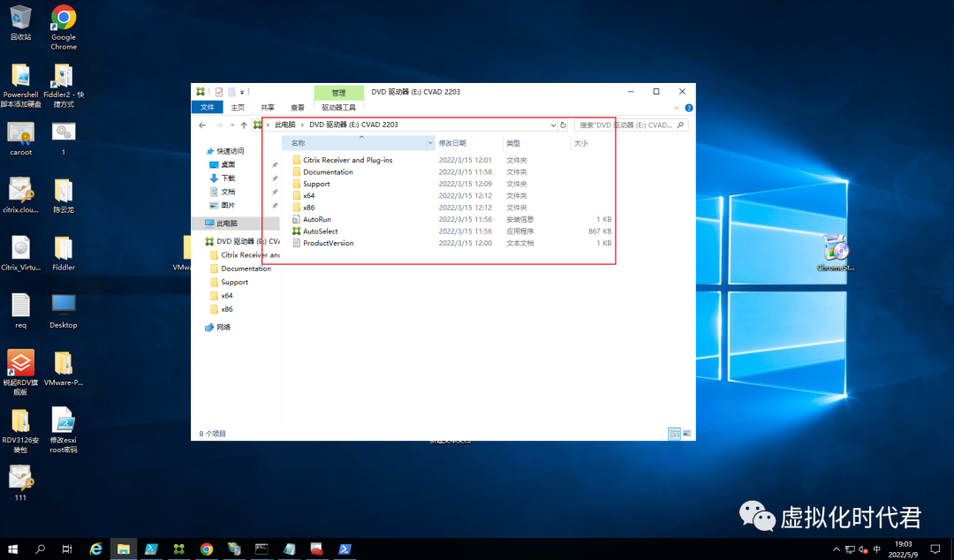Click 此电脑 in the address breadcrumb
The image size is (954, 560).
pos(284,125)
